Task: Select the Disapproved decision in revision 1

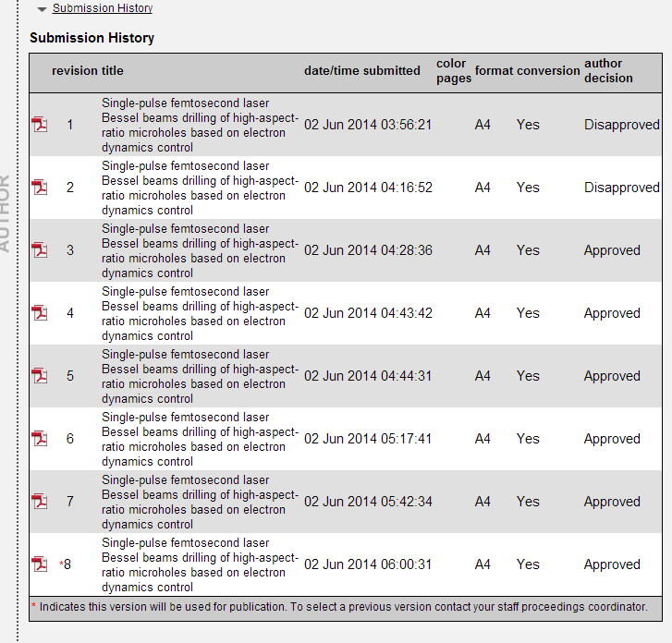Action: [x=621, y=125]
